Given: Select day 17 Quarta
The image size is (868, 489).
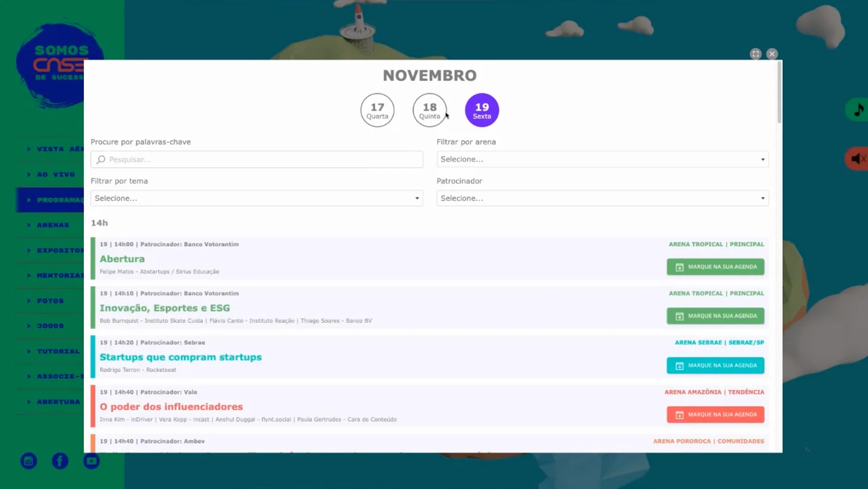Looking at the screenshot, I should [x=377, y=110].
